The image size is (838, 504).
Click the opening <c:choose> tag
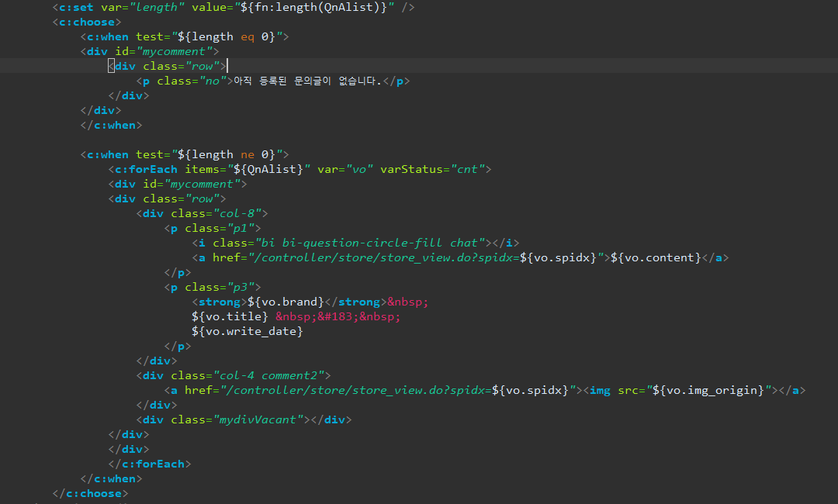click(x=87, y=22)
